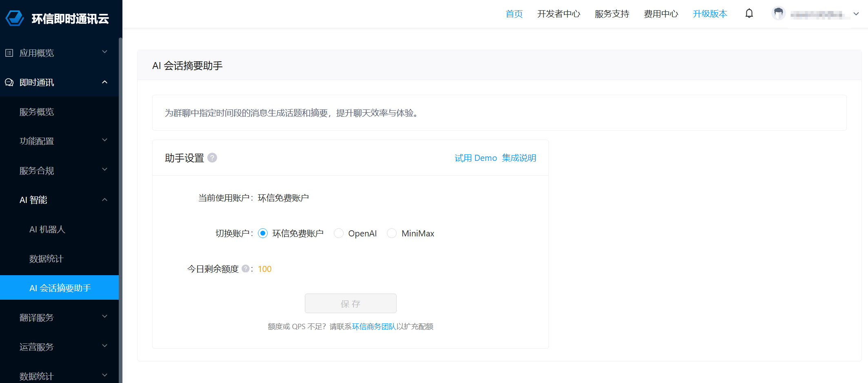
Task: Collapse the AI 智能 chevron
Action: click(x=104, y=200)
